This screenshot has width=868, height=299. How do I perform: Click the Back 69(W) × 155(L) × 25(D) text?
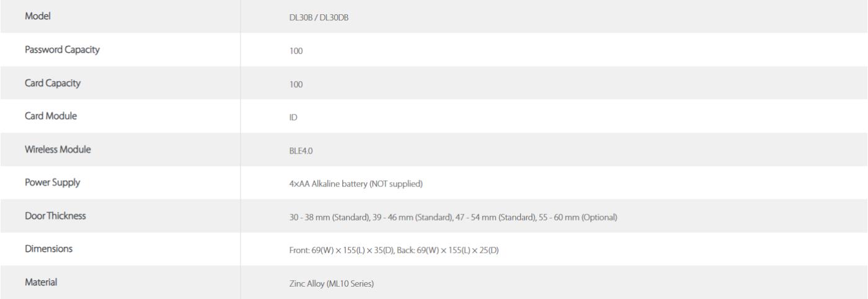pyautogui.click(x=448, y=250)
